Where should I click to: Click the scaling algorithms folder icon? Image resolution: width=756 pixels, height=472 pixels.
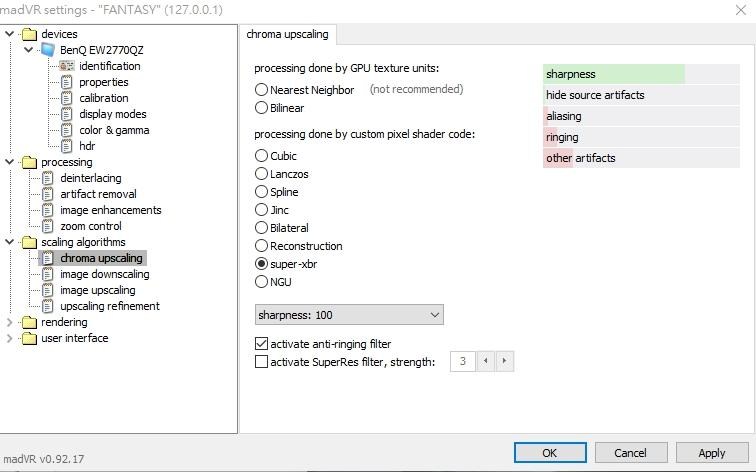[30, 242]
